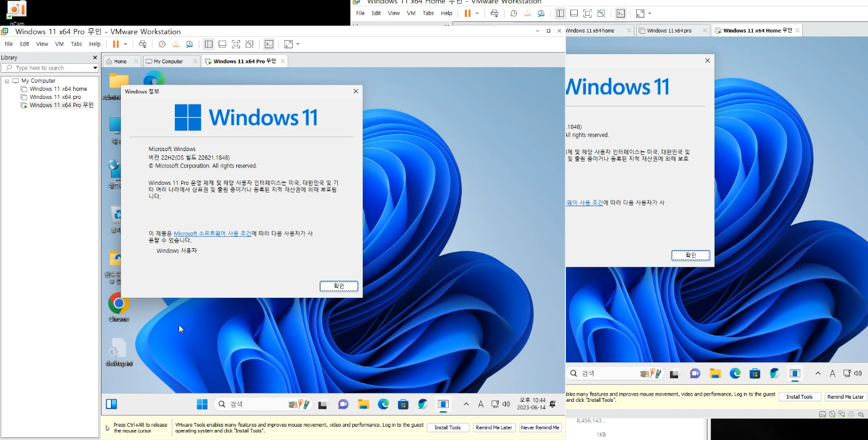The height and width of the screenshot is (440, 868).
Task: Open widgets icon on Pro guest taskbar
Action: [112, 404]
